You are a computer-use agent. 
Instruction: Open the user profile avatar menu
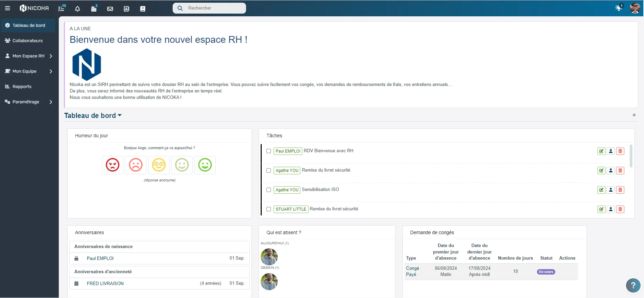635,8
